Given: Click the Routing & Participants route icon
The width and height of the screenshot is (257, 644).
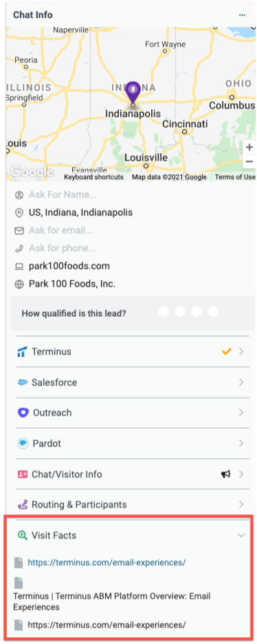Looking at the screenshot, I should pos(23,505).
